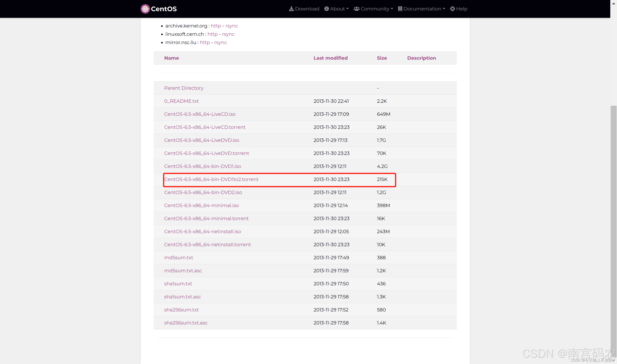
Task: Download CentOS-6.5-x86_64-netinstall.iso
Action: tap(203, 232)
